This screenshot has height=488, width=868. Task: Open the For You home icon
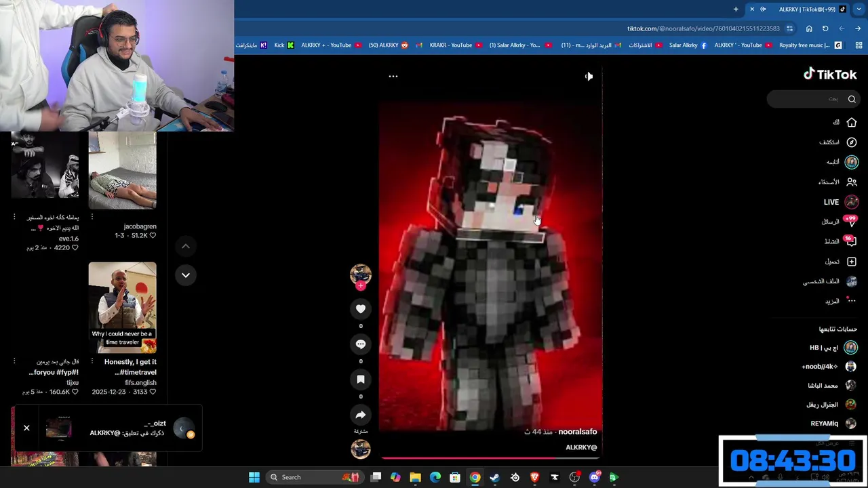pos(852,123)
